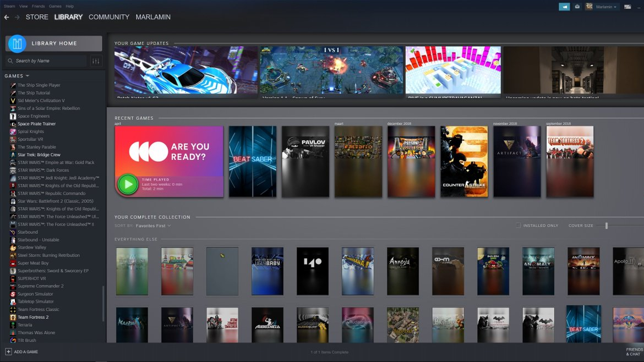Select 'The Stanley Parable' in games list
The height and width of the screenshot is (362, 644).
[x=36, y=147]
